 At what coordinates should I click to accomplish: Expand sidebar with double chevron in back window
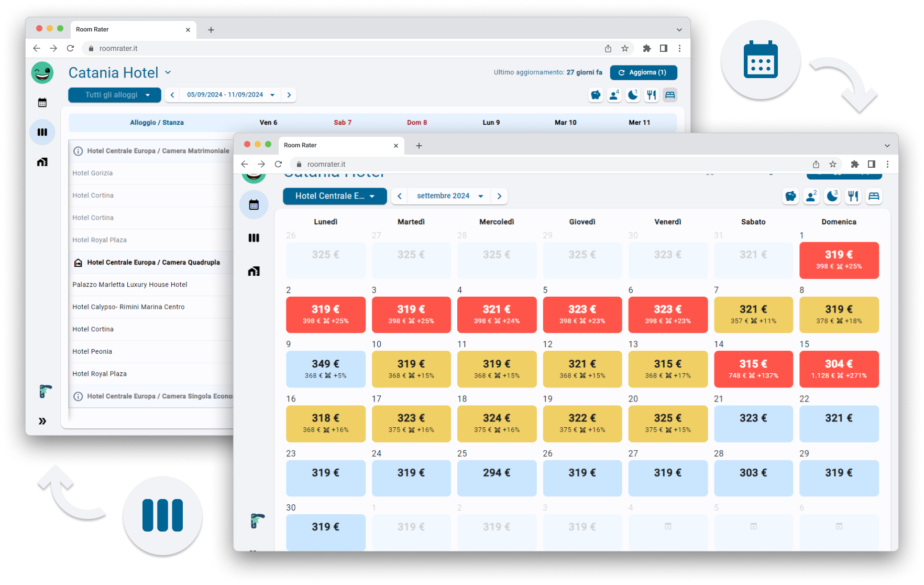(42, 421)
